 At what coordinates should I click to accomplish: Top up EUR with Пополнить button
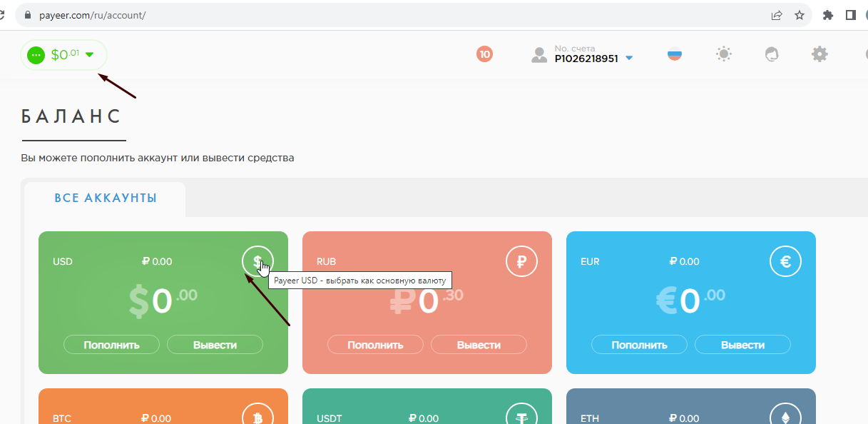[639, 345]
